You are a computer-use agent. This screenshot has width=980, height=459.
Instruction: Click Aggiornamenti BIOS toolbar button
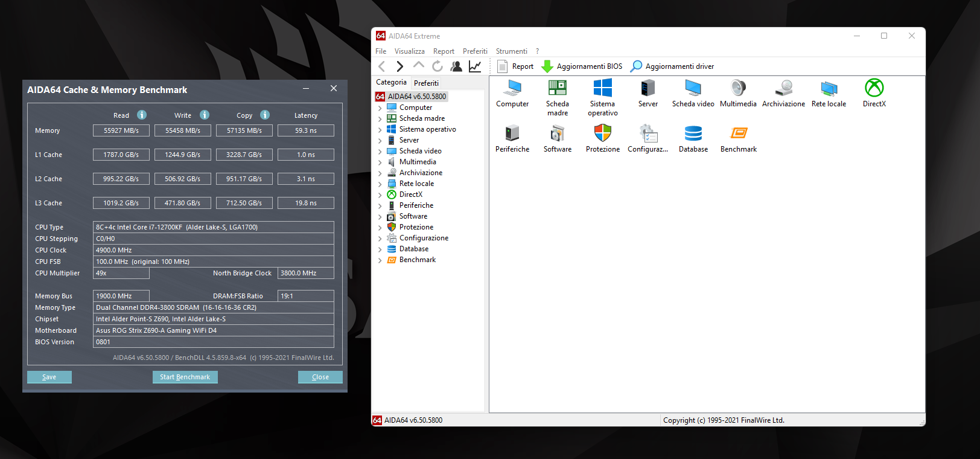582,66
